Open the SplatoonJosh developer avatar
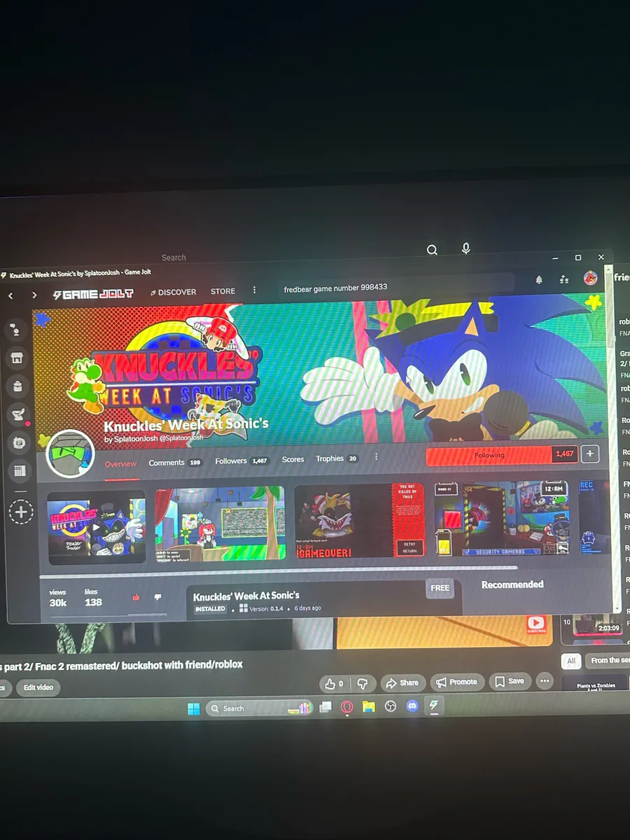 click(x=70, y=454)
